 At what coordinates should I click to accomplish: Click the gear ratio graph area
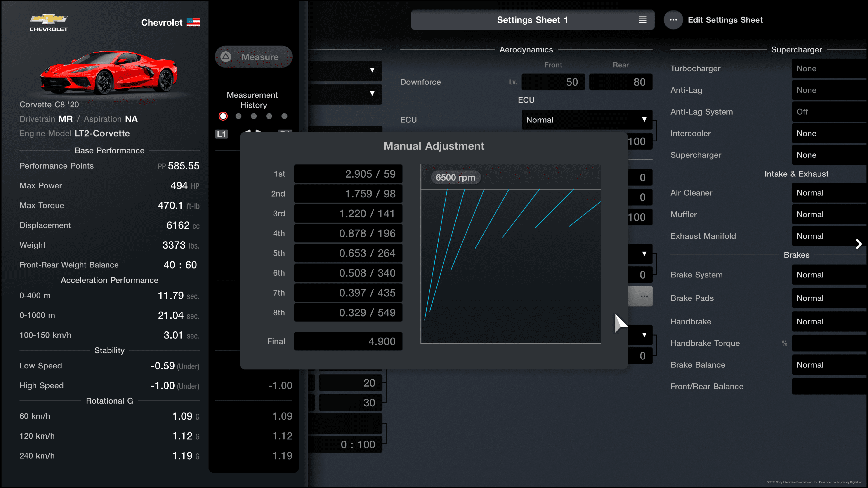click(x=510, y=254)
